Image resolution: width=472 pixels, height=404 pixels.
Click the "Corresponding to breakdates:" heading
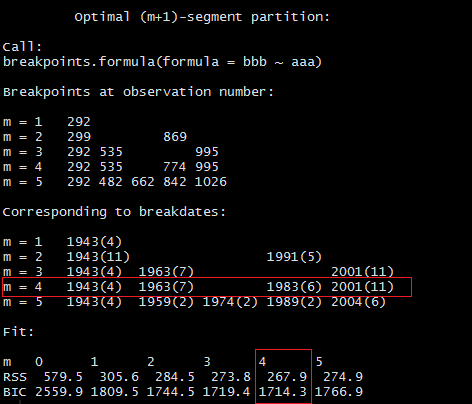tap(114, 212)
